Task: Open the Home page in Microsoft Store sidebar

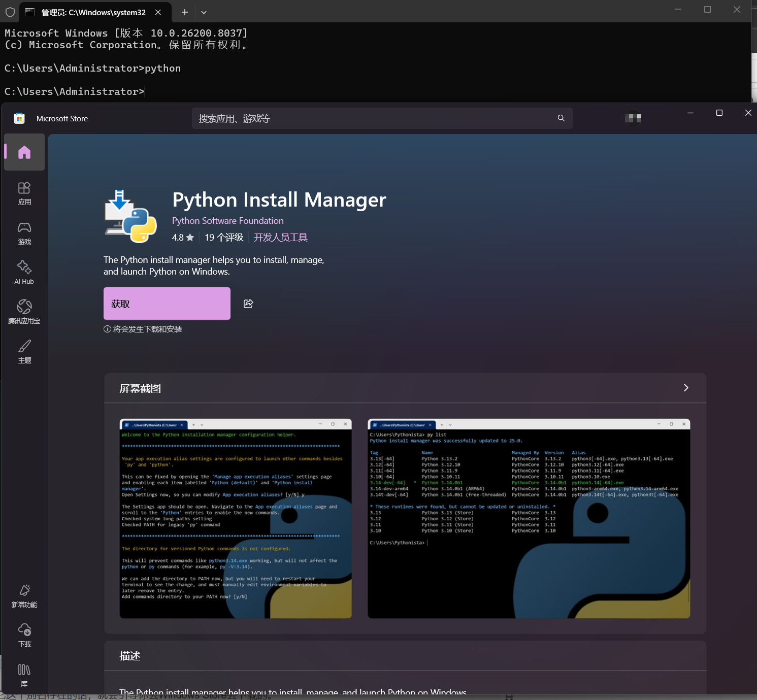Action: pos(24,152)
